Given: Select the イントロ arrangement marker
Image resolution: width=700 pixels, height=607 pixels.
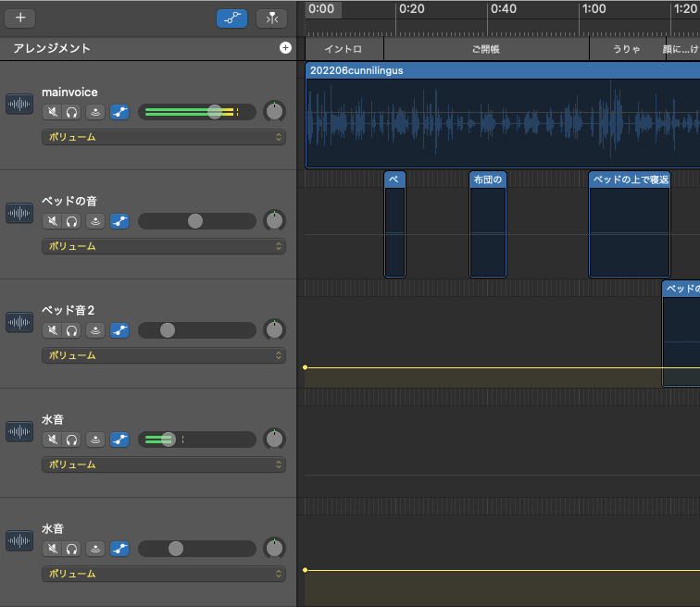Looking at the screenshot, I should (344, 49).
